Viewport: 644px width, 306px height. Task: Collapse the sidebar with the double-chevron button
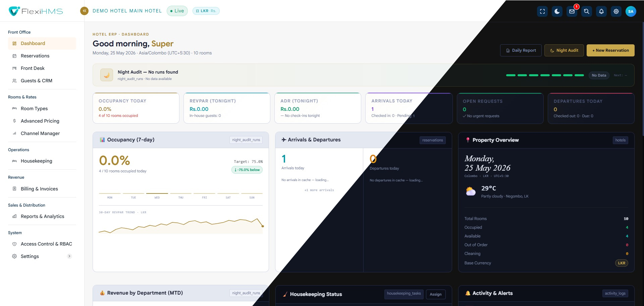point(84,11)
